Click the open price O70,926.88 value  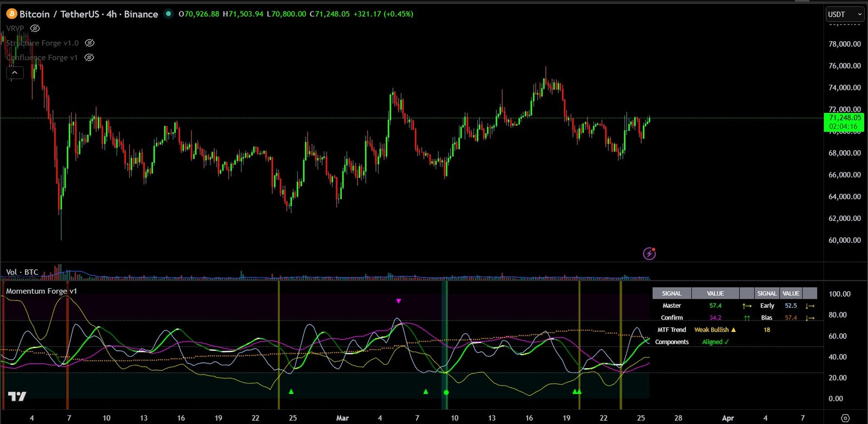click(x=199, y=14)
